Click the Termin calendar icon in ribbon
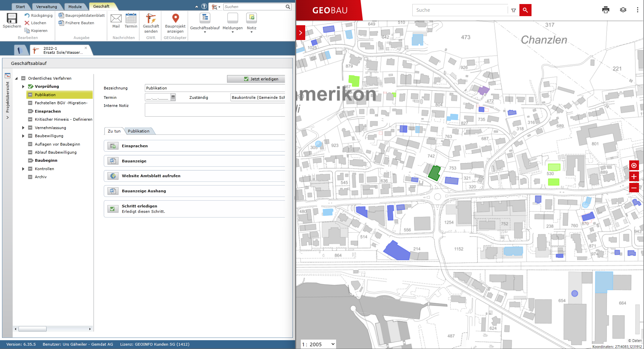The image size is (644, 349). 131,19
